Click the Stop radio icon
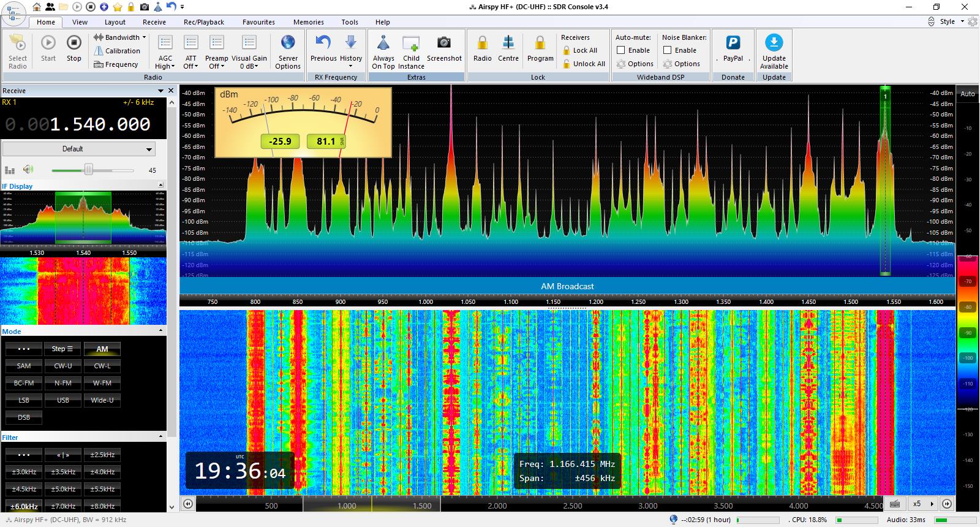 point(73,44)
